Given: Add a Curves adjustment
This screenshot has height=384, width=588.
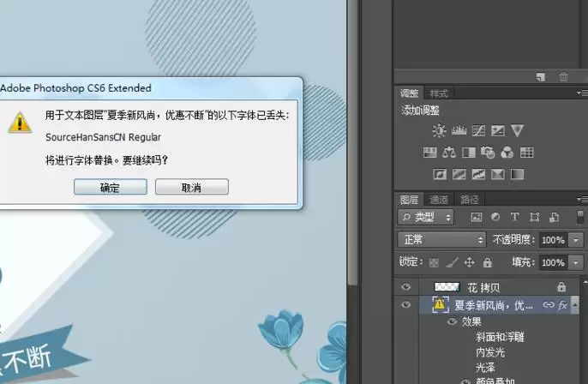Looking at the screenshot, I should [x=478, y=130].
